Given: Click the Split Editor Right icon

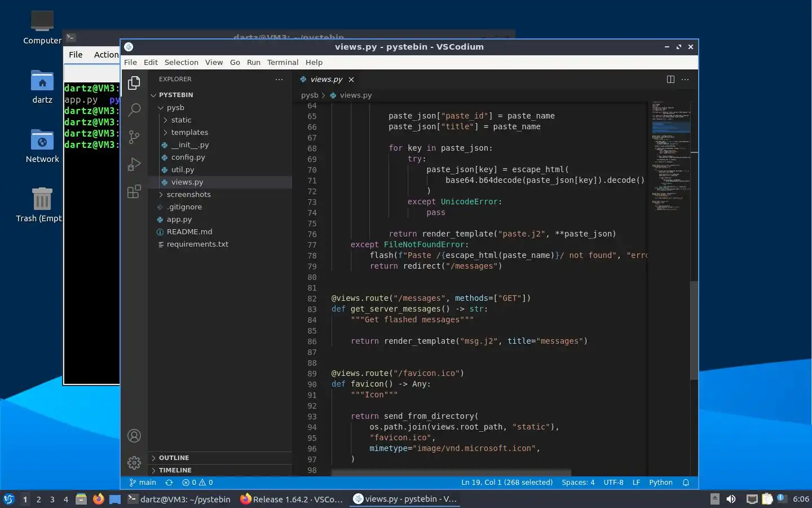Looking at the screenshot, I should [670, 80].
